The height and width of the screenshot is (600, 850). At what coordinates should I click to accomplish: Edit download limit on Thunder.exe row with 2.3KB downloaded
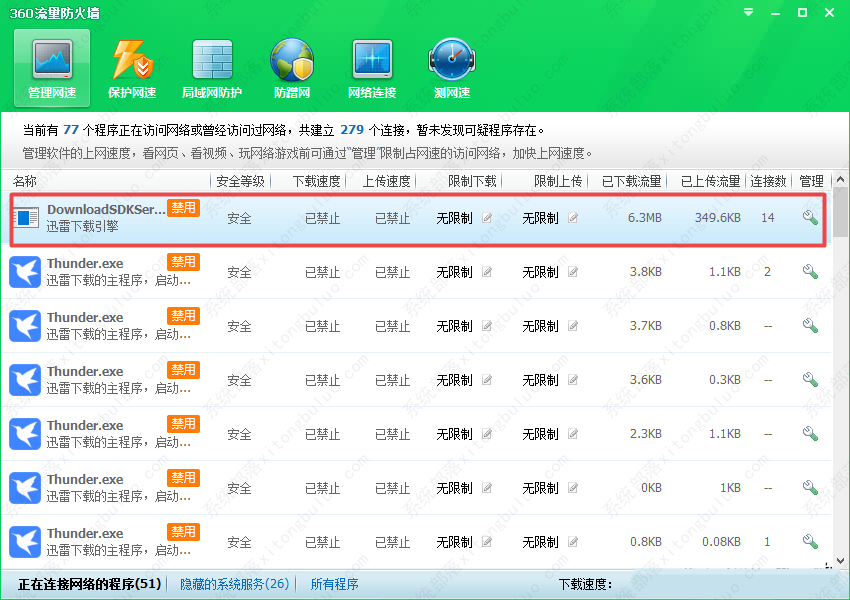(487, 434)
